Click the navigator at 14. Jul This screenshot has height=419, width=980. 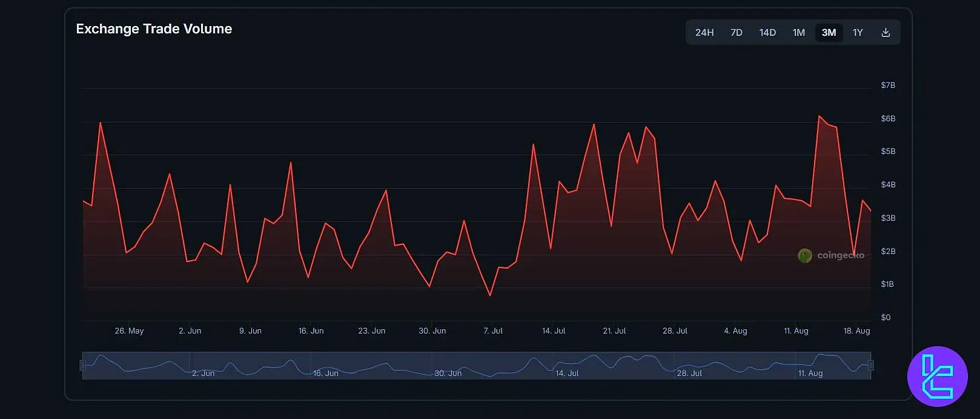click(567, 373)
